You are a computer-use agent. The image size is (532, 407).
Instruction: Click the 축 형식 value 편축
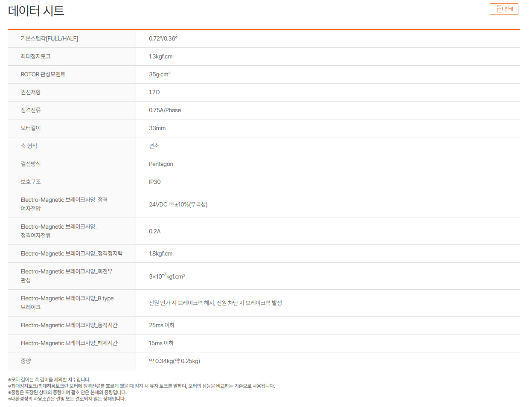(154, 146)
